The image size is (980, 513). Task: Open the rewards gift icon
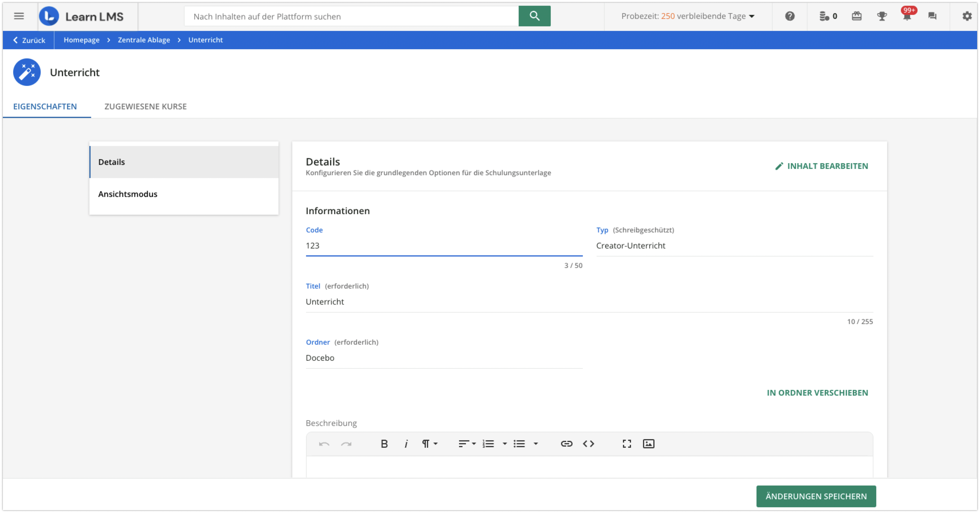pyautogui.click(x=856, y=16)
